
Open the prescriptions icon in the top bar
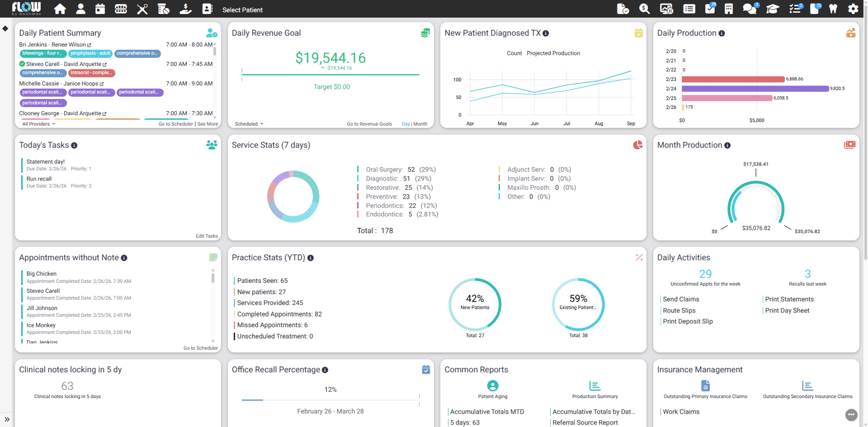(164, 9)
